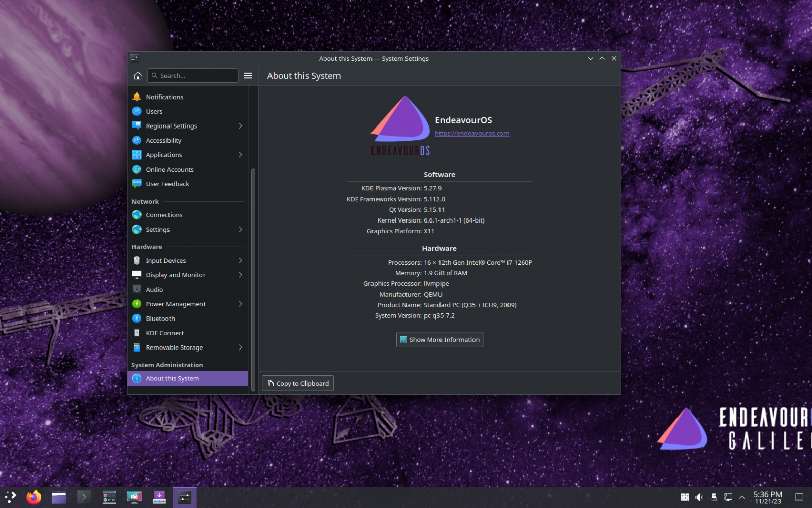Open Online Accounts settings page

click(x=170, y=170)
